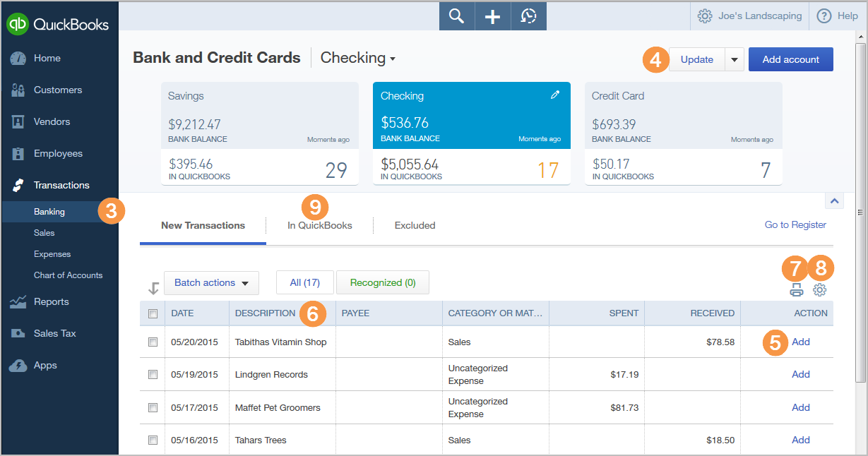868x456 pixels.
Task: Click the Vendors building icon
Action: pos(18,122)
